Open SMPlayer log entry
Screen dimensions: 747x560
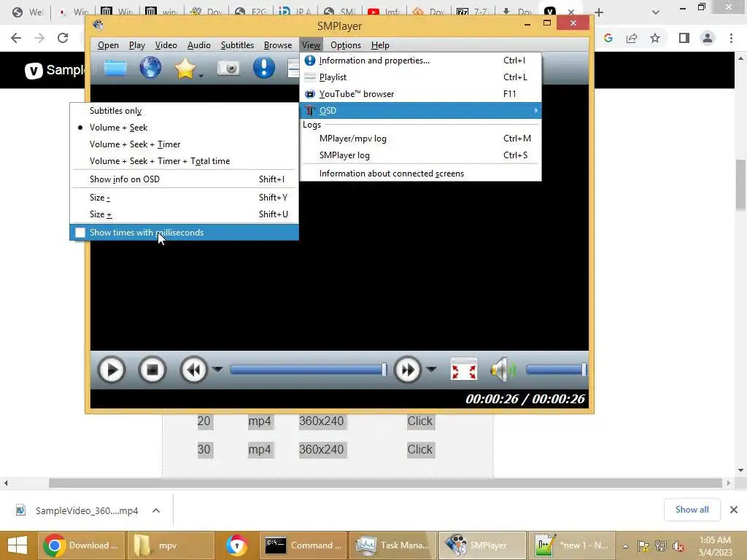[421, 155]
